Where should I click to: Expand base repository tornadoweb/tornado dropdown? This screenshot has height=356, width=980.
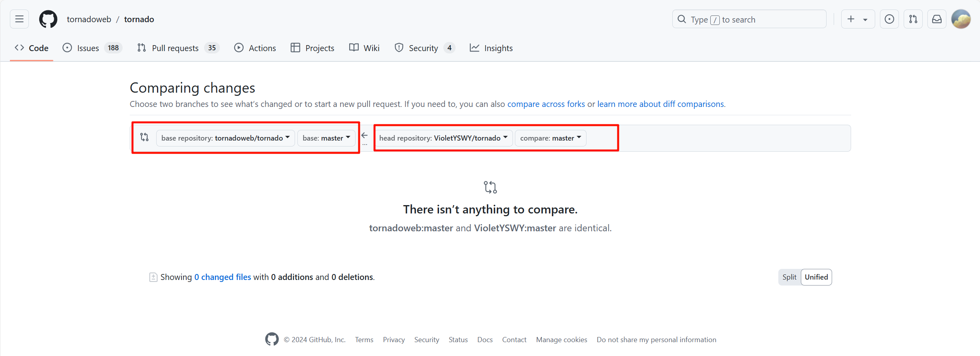point(225,138)
